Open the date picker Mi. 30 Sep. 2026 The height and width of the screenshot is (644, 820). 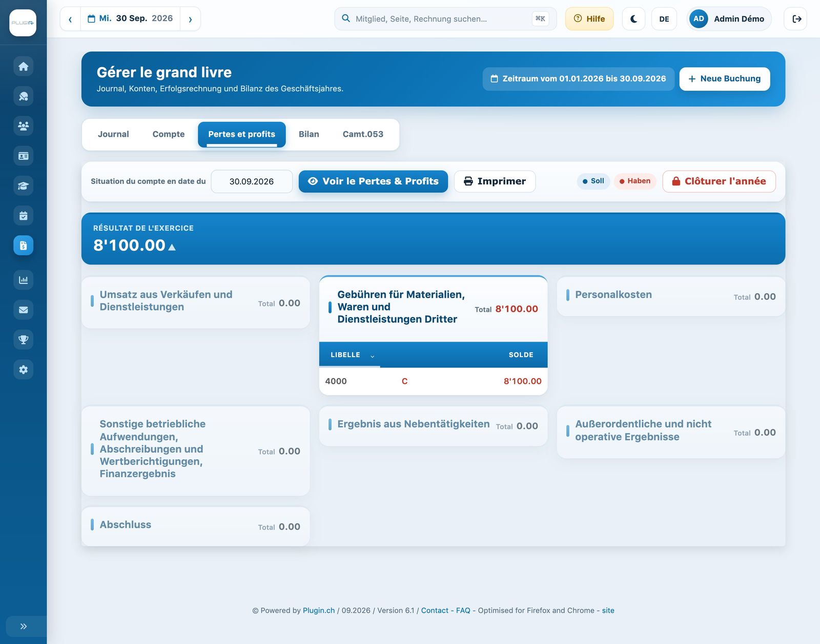click(x=130, y=19)
